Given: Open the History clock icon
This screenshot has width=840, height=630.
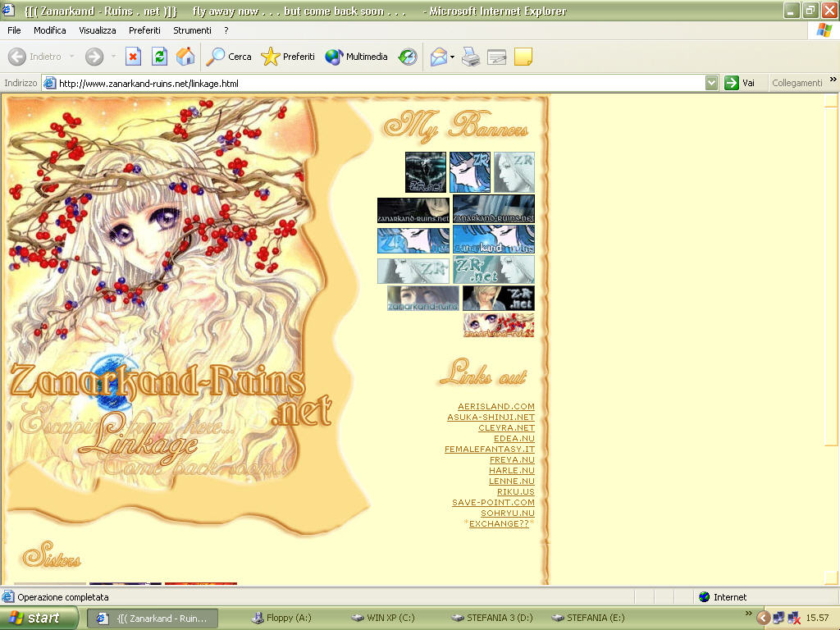Looking at the screenshot, I should [408, 57].
